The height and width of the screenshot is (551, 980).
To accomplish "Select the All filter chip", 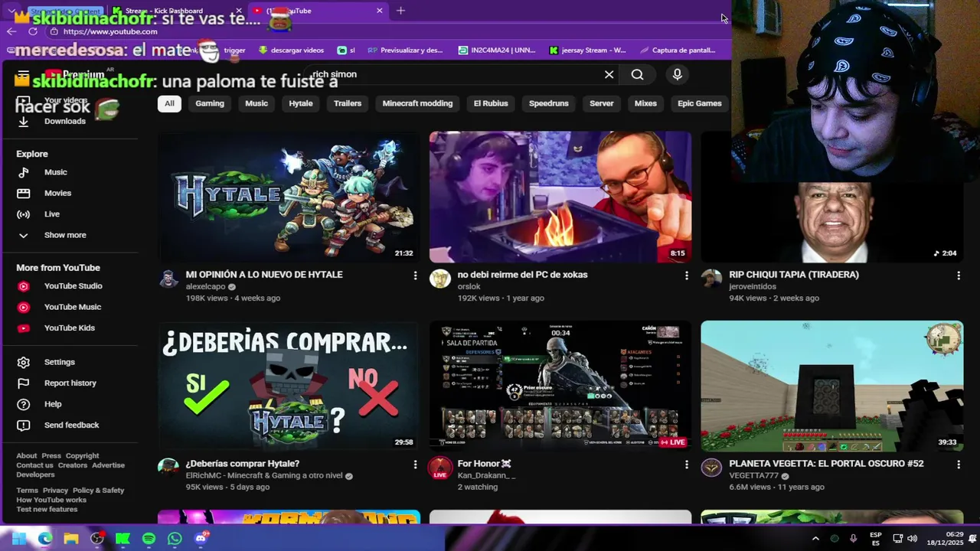I will pyautogui.click(x=169, y=103).
